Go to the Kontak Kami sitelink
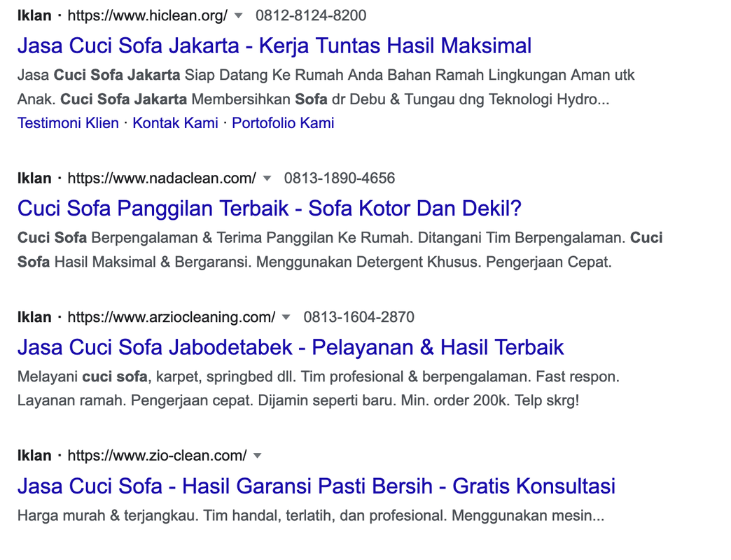Image resolution: width=731 pixels, height=560 pixels. pyautogui.click(x=175, y=123)
